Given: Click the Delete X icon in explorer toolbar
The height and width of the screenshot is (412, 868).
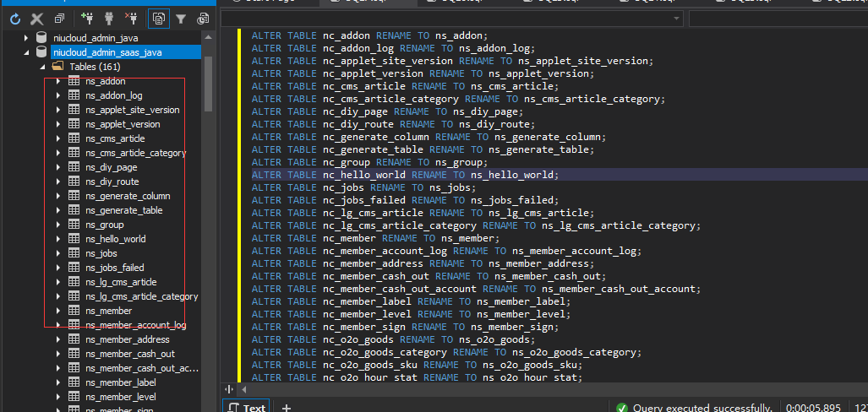Looking at the screenshot, I should [37, 18].
